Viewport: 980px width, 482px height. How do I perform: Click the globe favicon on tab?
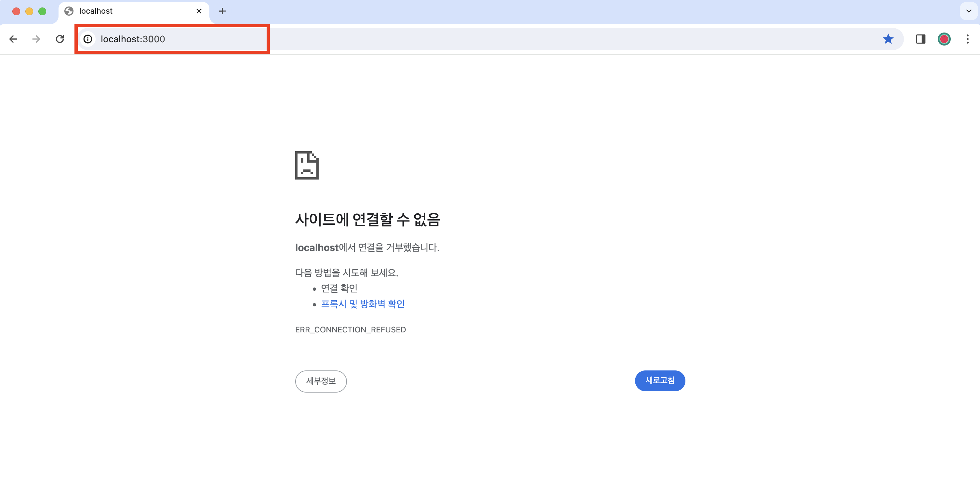tap(69, 11)
